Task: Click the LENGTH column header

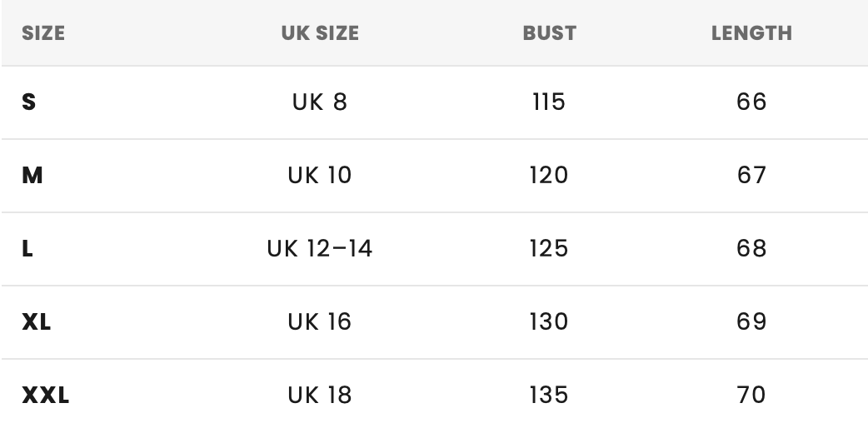Action: [x=751, y=33]
